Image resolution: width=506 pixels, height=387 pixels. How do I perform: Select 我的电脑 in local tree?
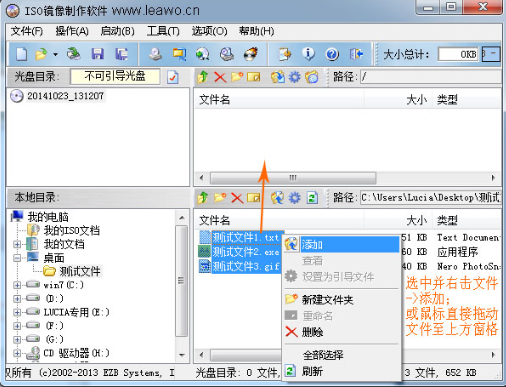point(48,217)
